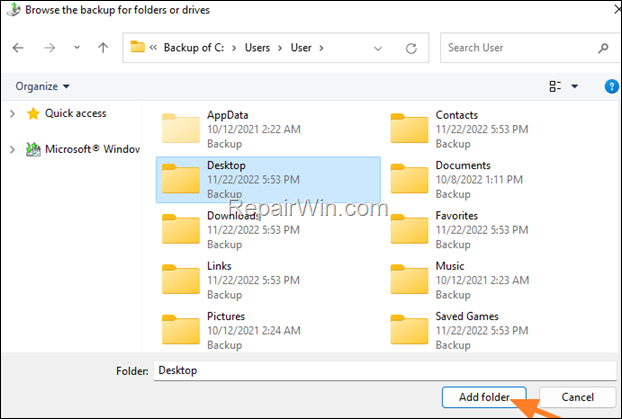Select Quick access in navigation pane
Screen dimensions: 622x419
point(66,113)
